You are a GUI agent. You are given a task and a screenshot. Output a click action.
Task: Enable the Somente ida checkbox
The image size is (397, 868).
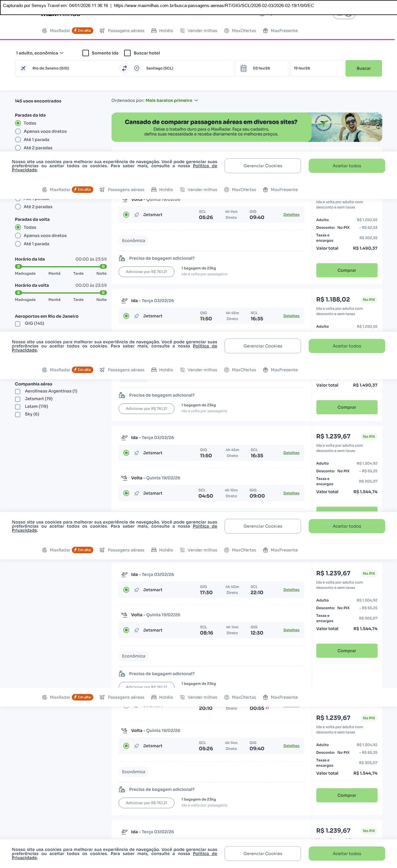[86, 53]
